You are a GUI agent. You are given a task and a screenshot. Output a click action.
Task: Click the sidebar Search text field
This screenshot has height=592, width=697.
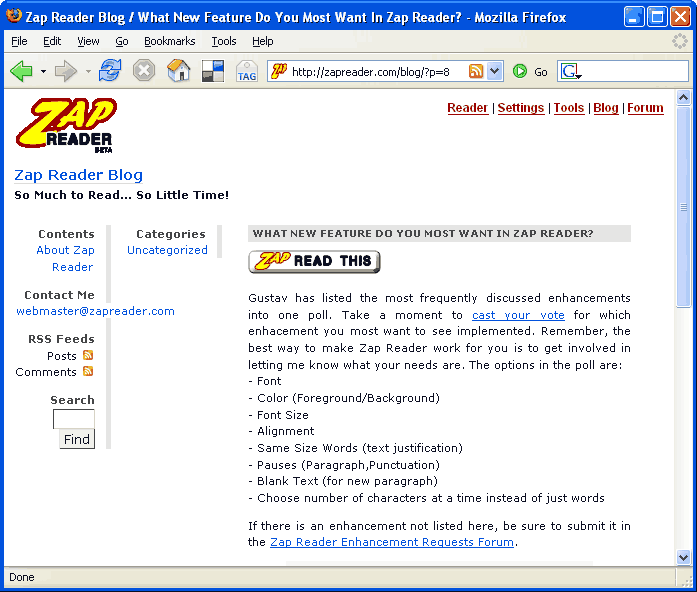point(74,419)
